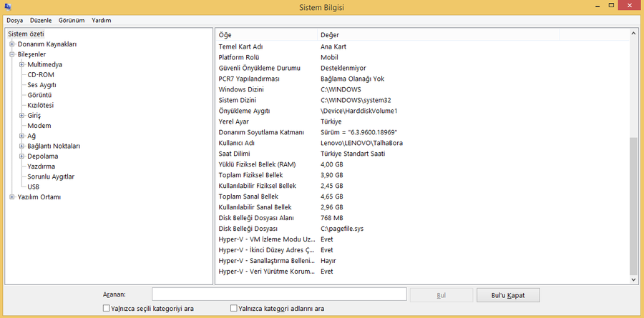Expand the Multimedya category
The image size is (644, 318).
click(x=21, y=64)
